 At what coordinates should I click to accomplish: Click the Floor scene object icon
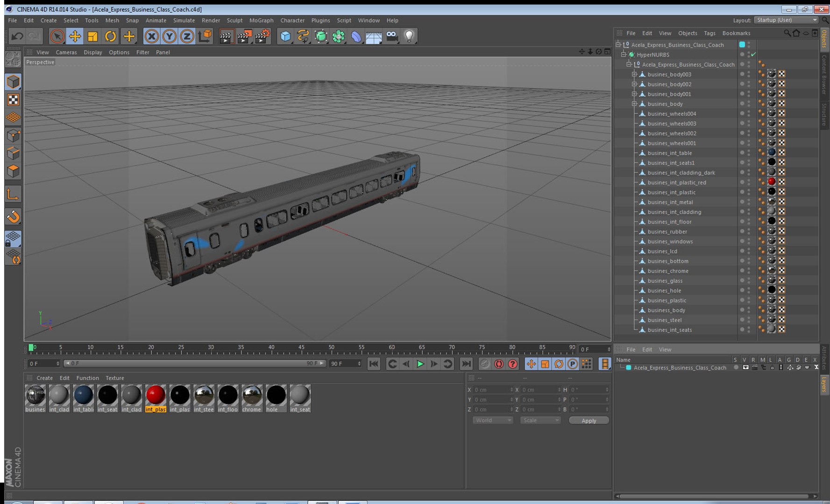pos(374,36)
